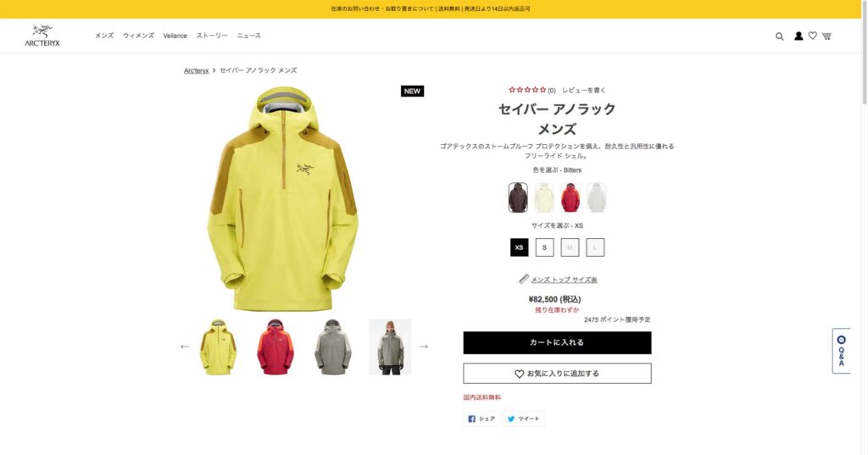Select size XS
The width and height of the screenshot is (868, 455).
click(x=520, y=247)
